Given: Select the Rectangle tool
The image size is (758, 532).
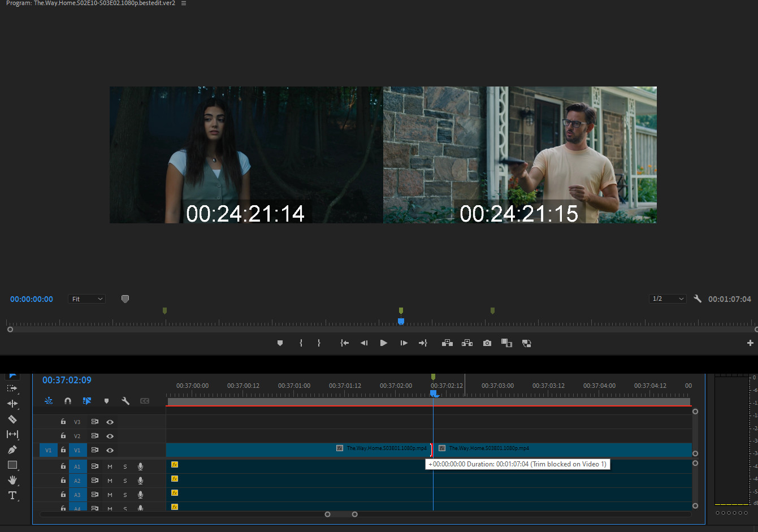Looking at the screenshot, I should 12,465.
